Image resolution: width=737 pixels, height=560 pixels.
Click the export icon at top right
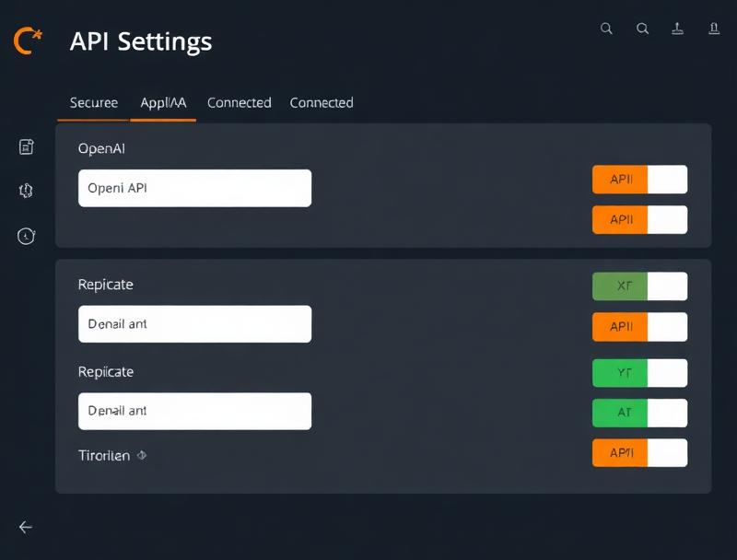pyautogui.click(x=713, y=29)
